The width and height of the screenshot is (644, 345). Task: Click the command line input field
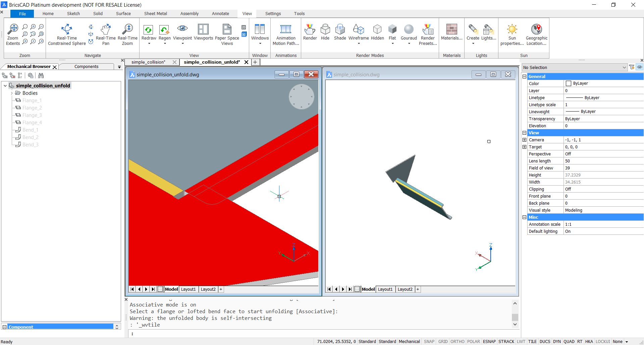[x=322, y=334]
